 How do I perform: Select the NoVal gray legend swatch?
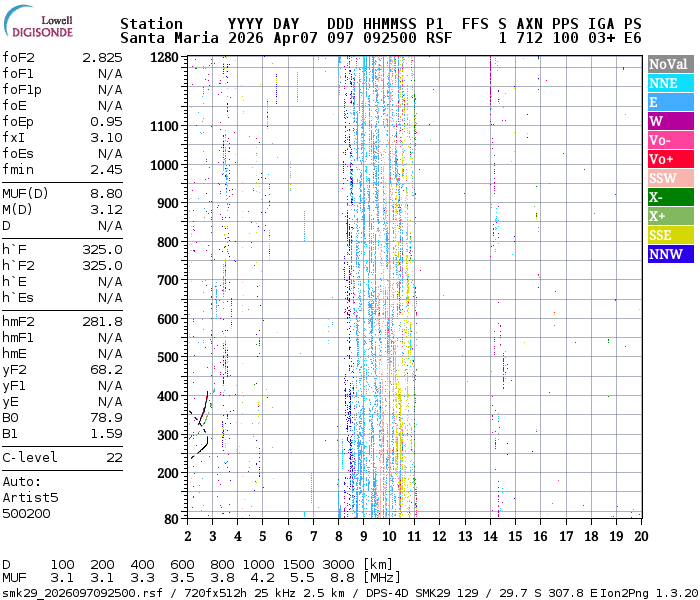pyautogui.click(x=668, y=65)
